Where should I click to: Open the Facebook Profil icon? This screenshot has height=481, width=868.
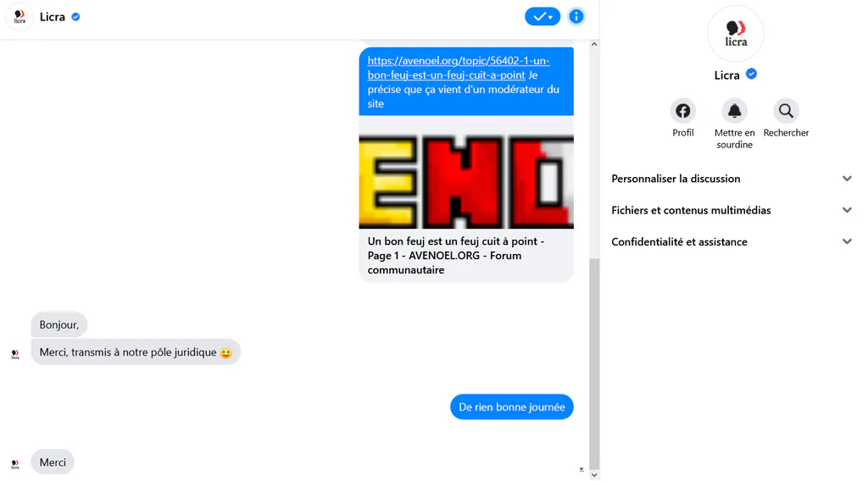[682, 111]
